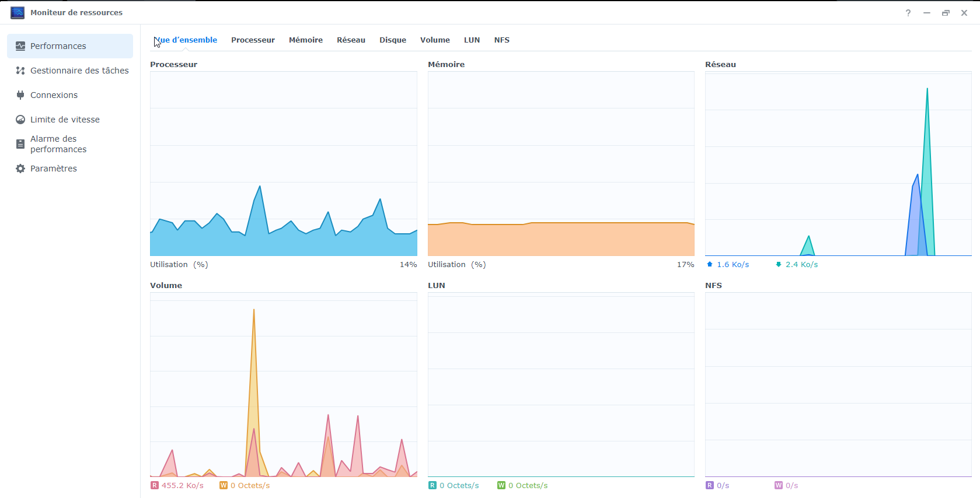
Task: Open the Alarme des performances icon
Action: click(20, 144)
